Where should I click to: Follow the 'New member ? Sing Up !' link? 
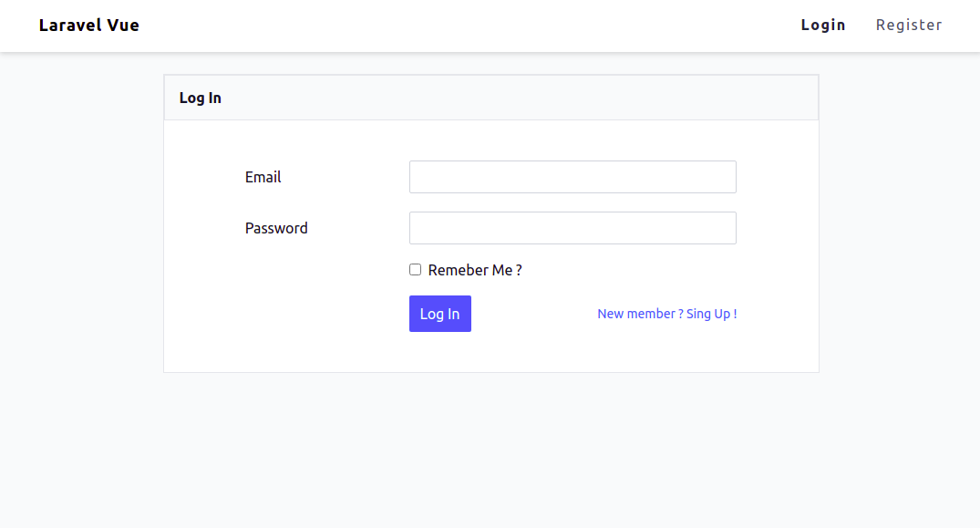[667, 314]
